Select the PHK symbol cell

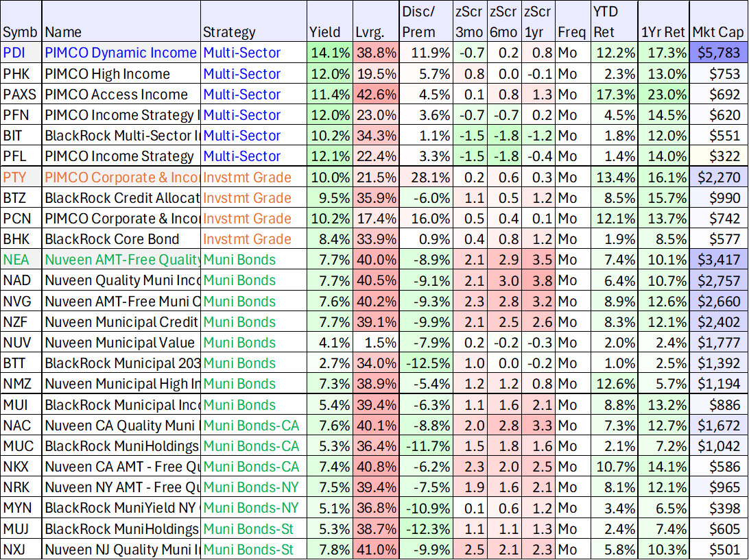(21, 73)
